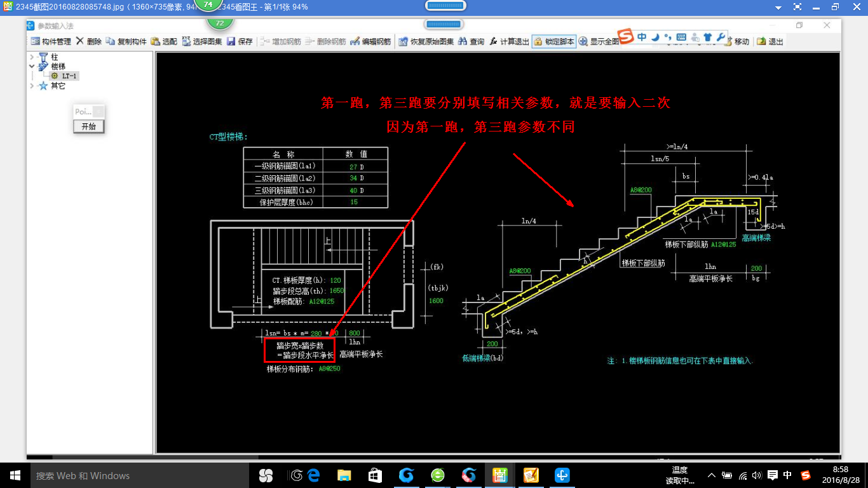Screen dimensions: 868x488
Task: Open 2345看图王 title bar dropdown menu
Action: [778, 7]
